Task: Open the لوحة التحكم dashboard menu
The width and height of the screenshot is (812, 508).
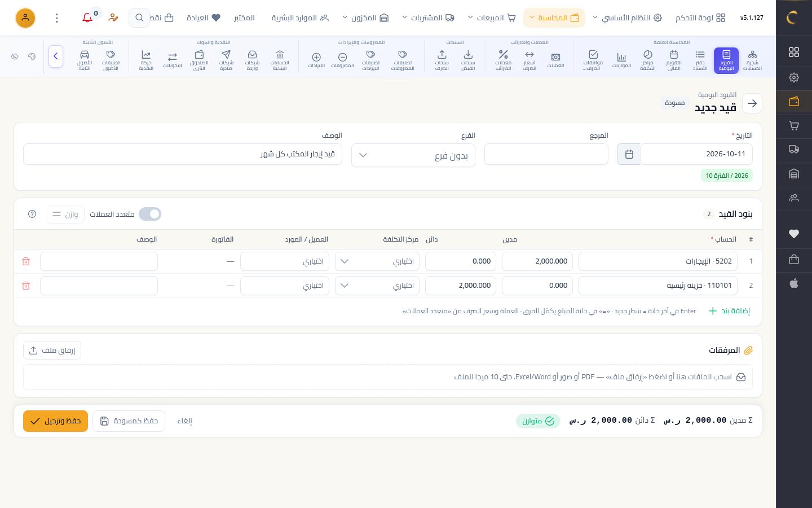Action: pos(700,18)
